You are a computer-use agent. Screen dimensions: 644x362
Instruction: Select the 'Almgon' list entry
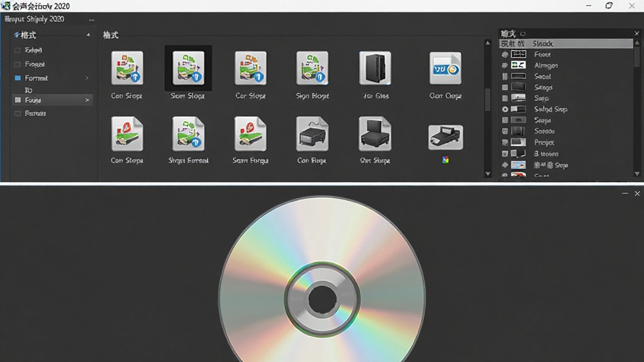tap(546, 65)
